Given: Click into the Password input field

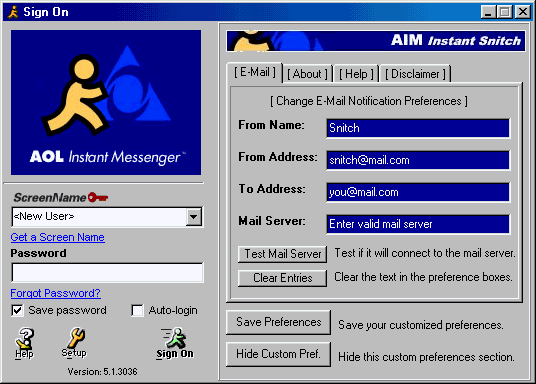Looking at the screenshot, I should (x=107, y=273).
